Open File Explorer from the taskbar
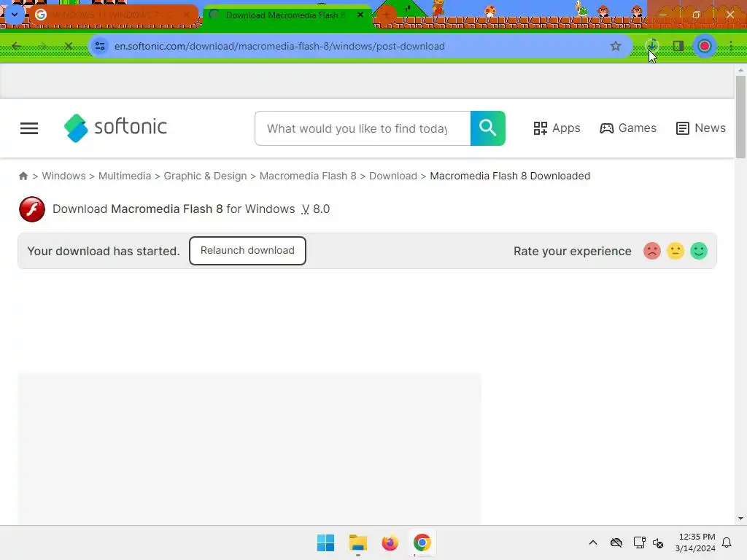Viewport: 747px width, 560px height. coord(357,542)
